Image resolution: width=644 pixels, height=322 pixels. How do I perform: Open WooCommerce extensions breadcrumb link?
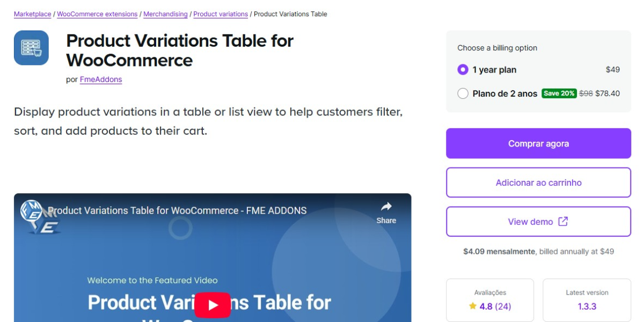(x=97, y=14)
